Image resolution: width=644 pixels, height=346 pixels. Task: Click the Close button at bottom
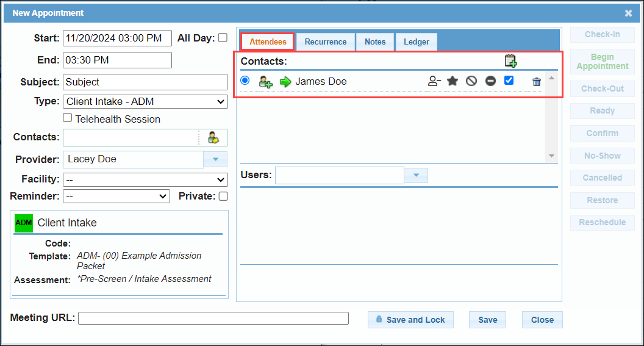[x=542, y=320]
